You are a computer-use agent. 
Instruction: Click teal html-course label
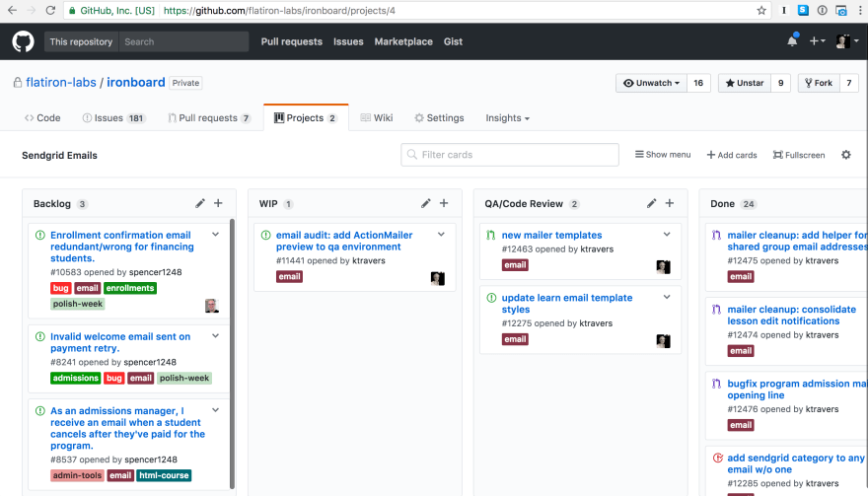pyautogui.click(x=164, y=475)
